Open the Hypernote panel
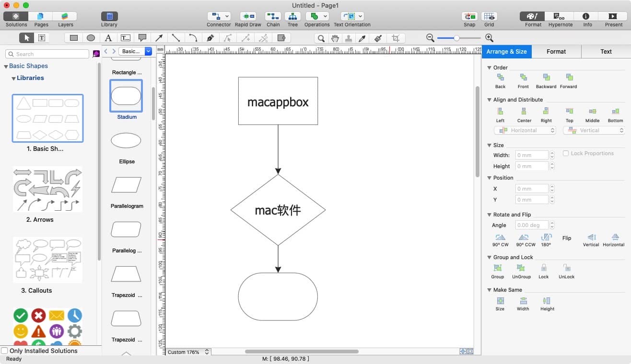The width and height of the screenshot is (631, 364). pyautogui.click(x=560, y=16)
